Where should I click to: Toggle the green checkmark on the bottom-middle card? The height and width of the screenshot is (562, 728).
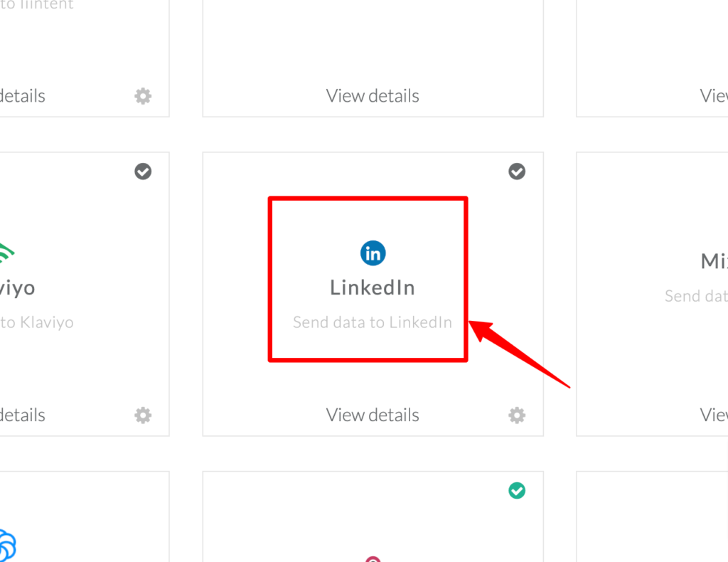click(x=517, y=490)
